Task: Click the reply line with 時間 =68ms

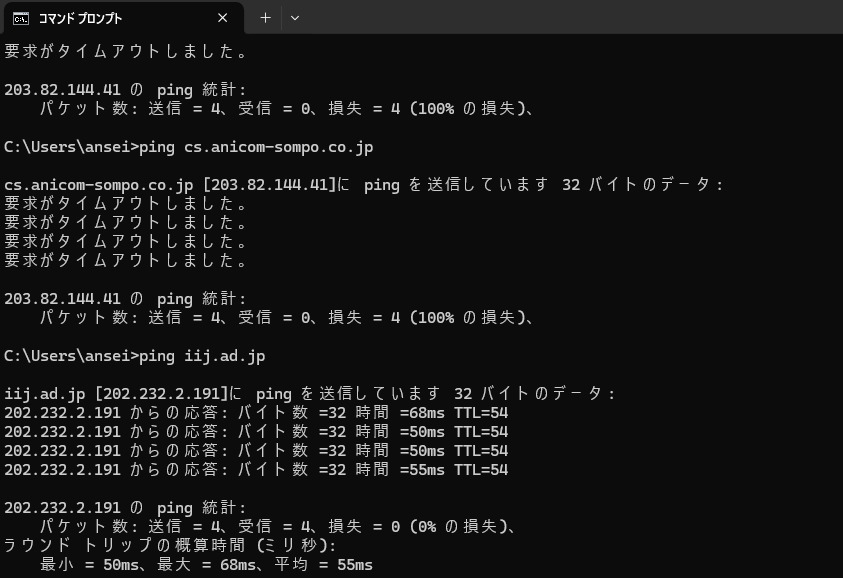Action: point(256,413)
